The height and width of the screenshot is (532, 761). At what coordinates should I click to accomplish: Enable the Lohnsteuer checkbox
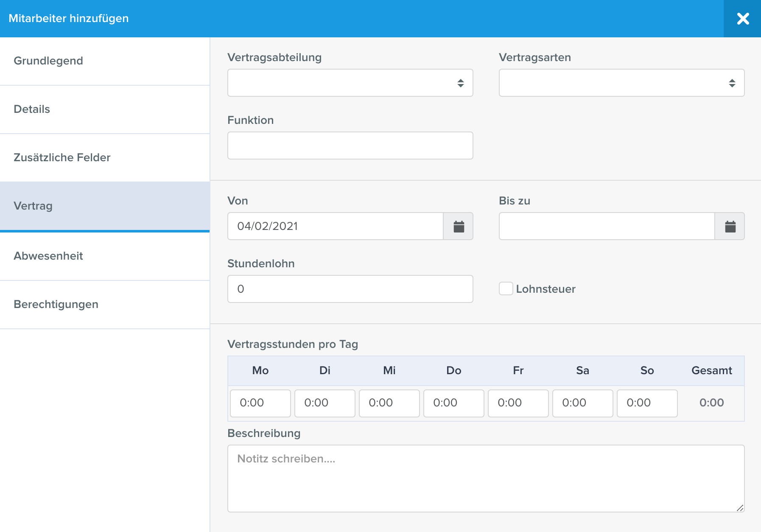point(506,288)
